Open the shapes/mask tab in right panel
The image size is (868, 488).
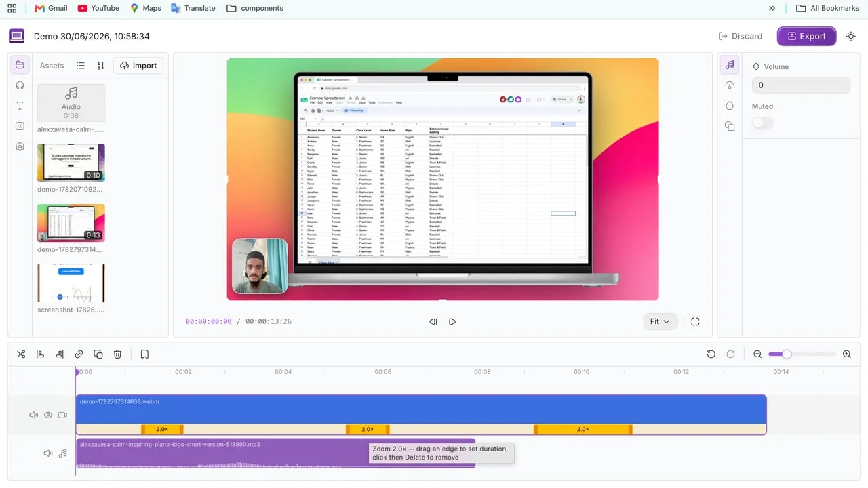pyautogui.click(x=730, y=126)
